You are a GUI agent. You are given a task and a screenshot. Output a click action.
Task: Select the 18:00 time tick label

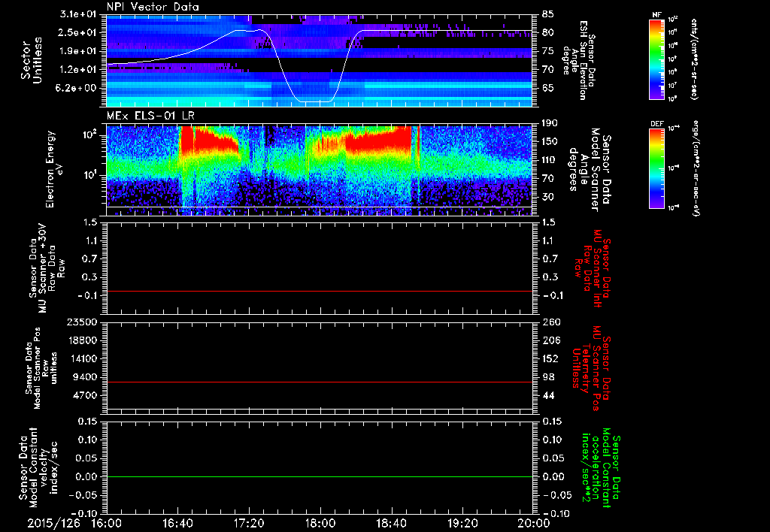pos(320,523)
